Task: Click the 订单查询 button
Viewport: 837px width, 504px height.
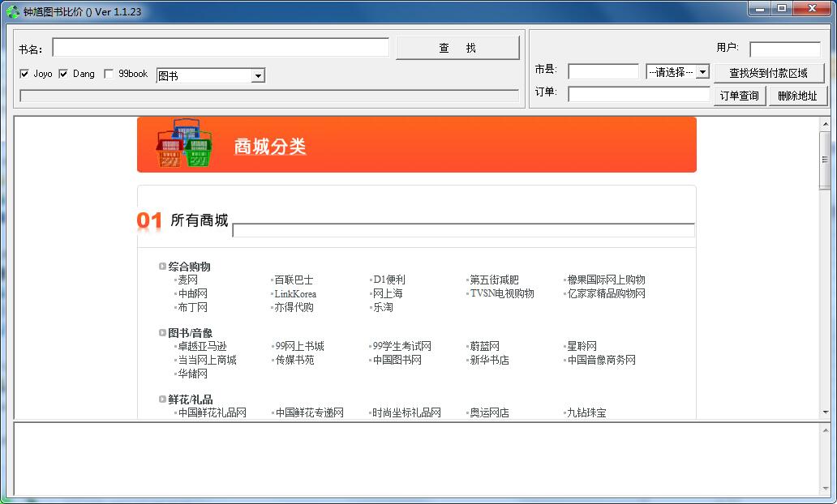Action: 740,96
